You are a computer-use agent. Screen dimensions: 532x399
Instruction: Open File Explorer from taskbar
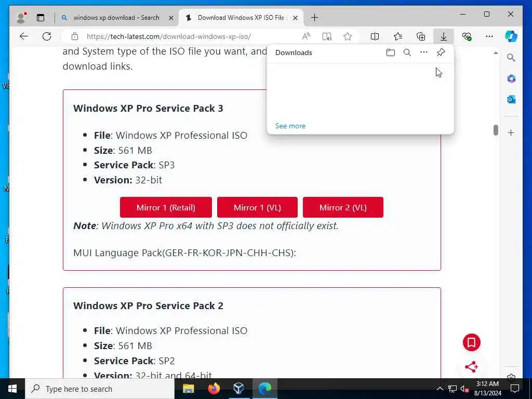coord(188,389)
